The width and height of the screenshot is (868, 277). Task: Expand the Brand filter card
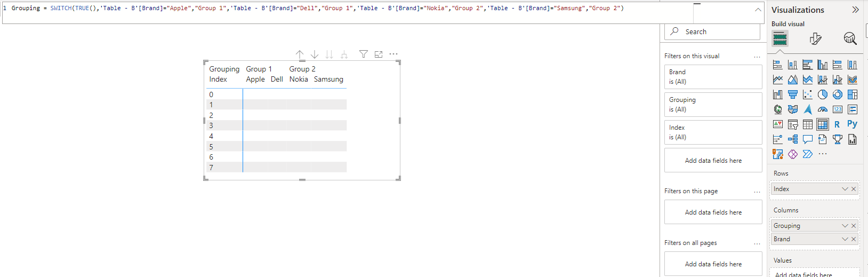713,77
